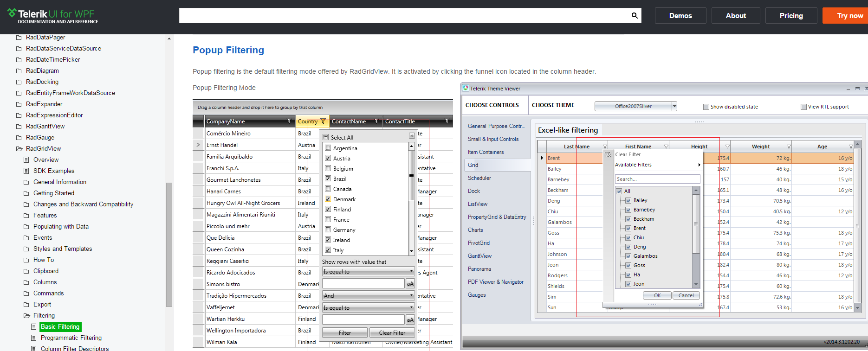Image resolution: width=868 pixels, height=351 pixels.
Task: Select Charts in the Theme Viewer control list
Action: (475, 230)
